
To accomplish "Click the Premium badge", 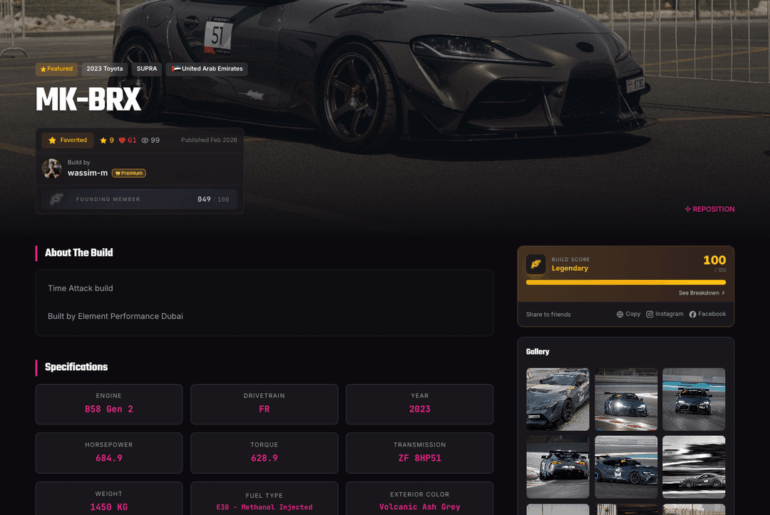I will 129,173.
